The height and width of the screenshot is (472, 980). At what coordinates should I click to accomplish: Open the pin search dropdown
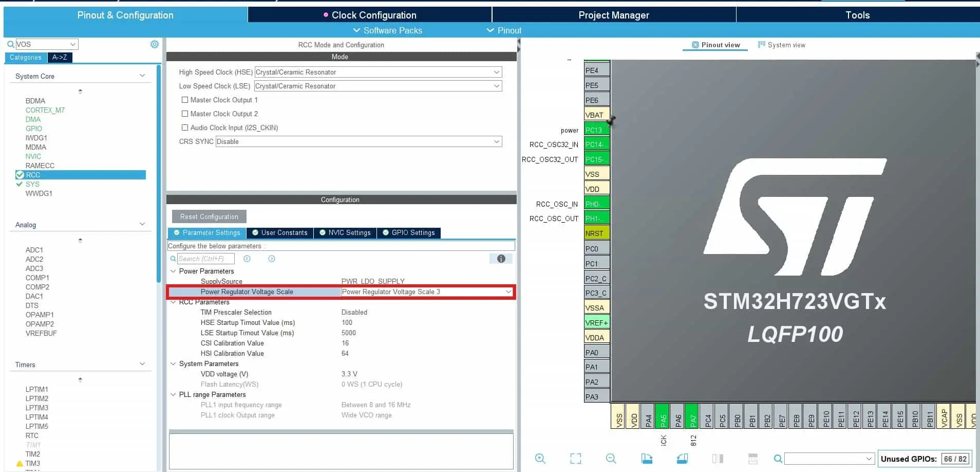[869, 459]
